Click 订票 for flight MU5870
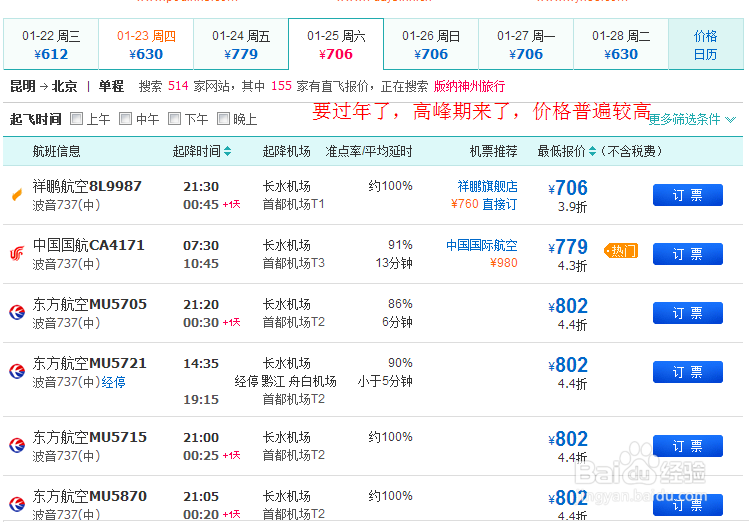 (x=687, y=505)
